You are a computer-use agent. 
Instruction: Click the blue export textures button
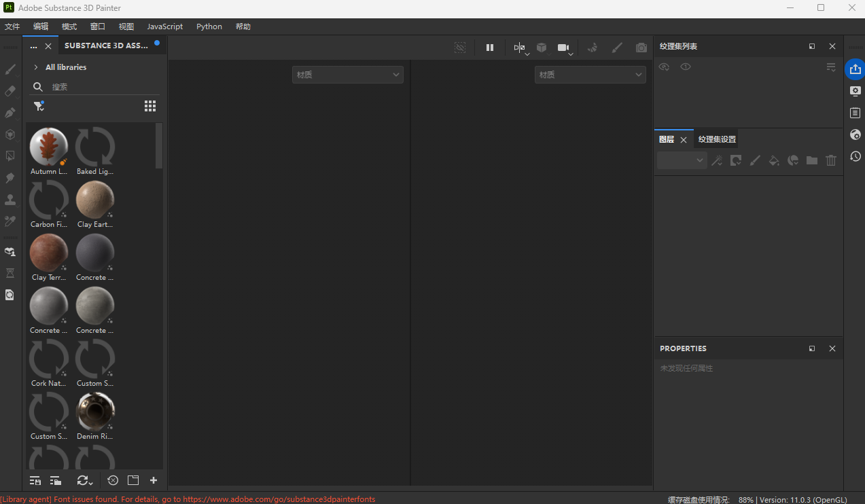855,69
